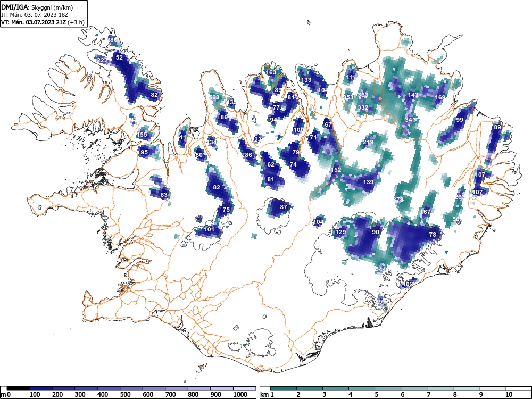Click visibility value '169' on the map
This screenshot has height=399, width=532.
click(x=440, y=97)
